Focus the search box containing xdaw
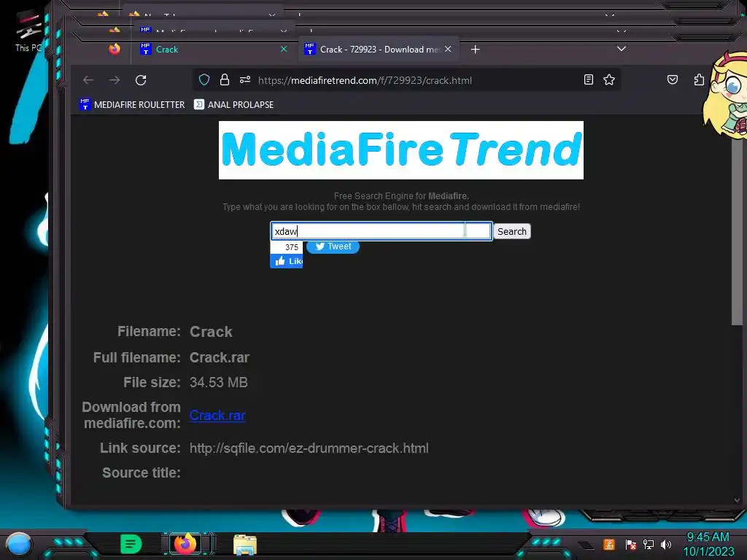The height and width of the screenshot is (560, 747). click(x=381, y=231)
